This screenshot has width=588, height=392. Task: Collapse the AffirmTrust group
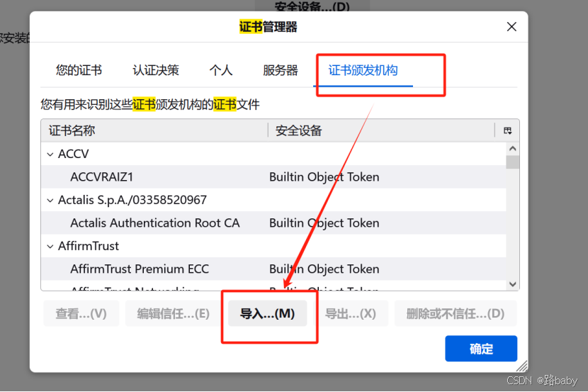pyautogui.click(x=50, y=246)
